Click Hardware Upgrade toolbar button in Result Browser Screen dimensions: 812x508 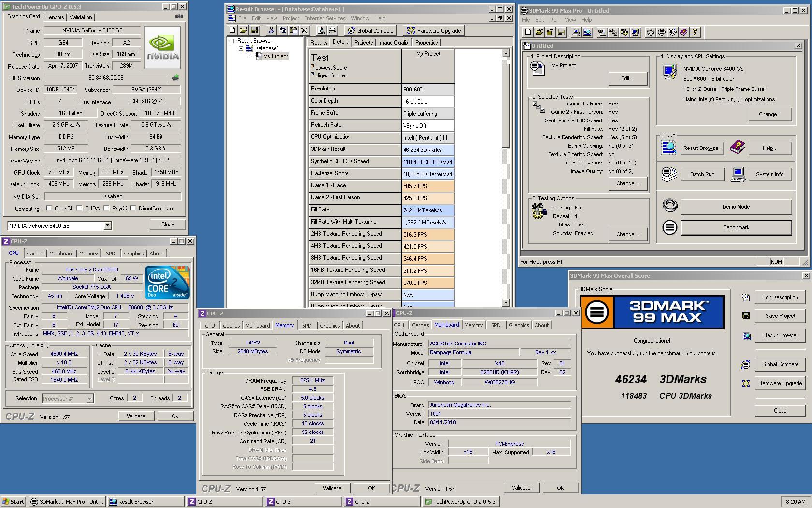434,30
